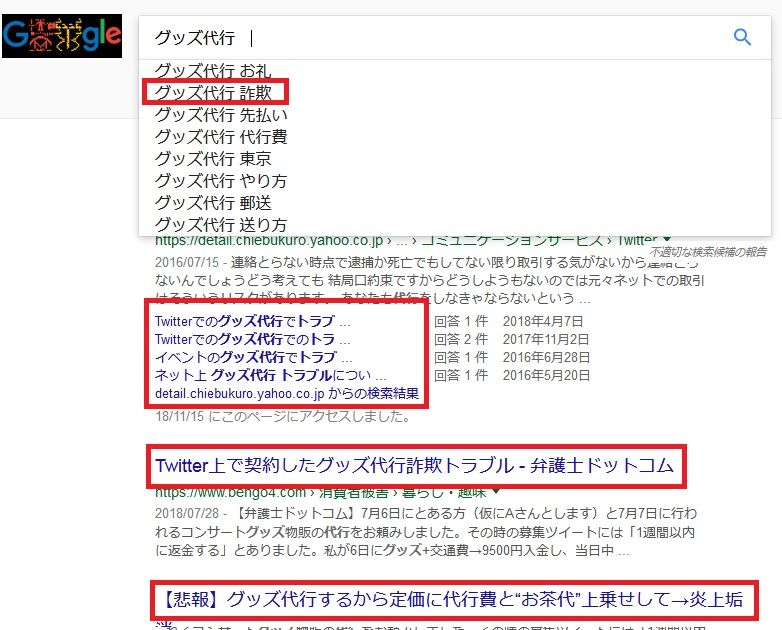
Task: Choose suggestion グッズ代行 先払い
Action: tap(221, 115)
